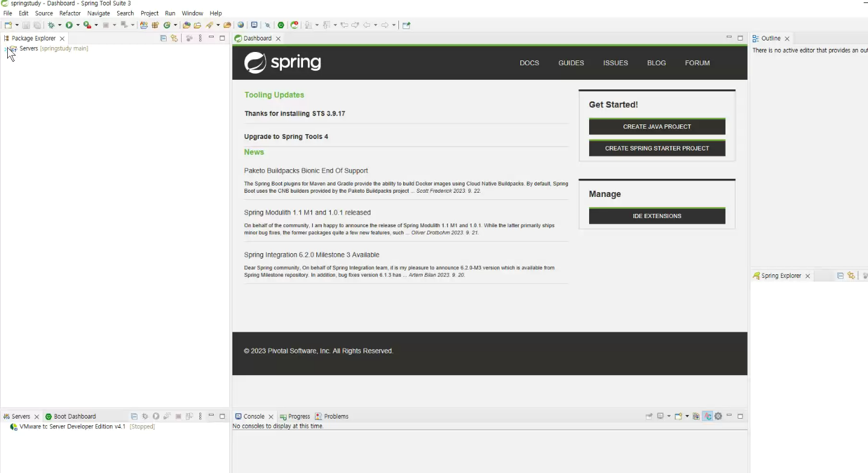Click the Debug bug icon in toolbar
This screenshot has height=473, width=868.
click(x=51, y=25)
